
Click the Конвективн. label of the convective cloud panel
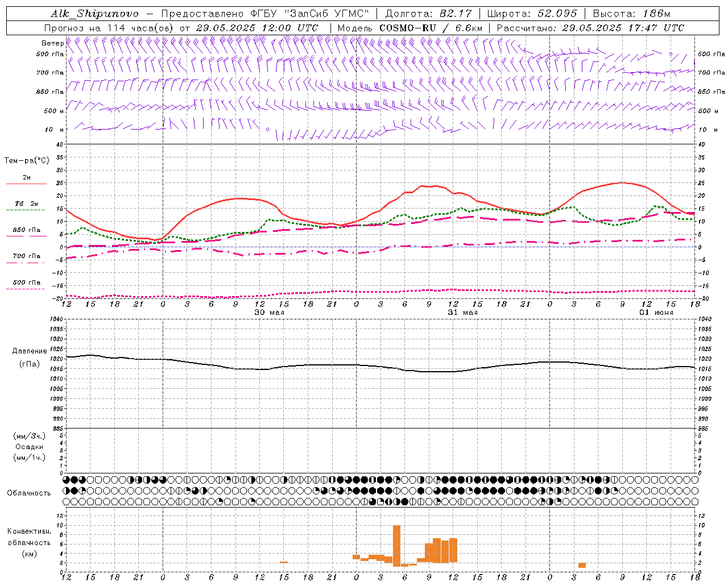tap(29, 531)
